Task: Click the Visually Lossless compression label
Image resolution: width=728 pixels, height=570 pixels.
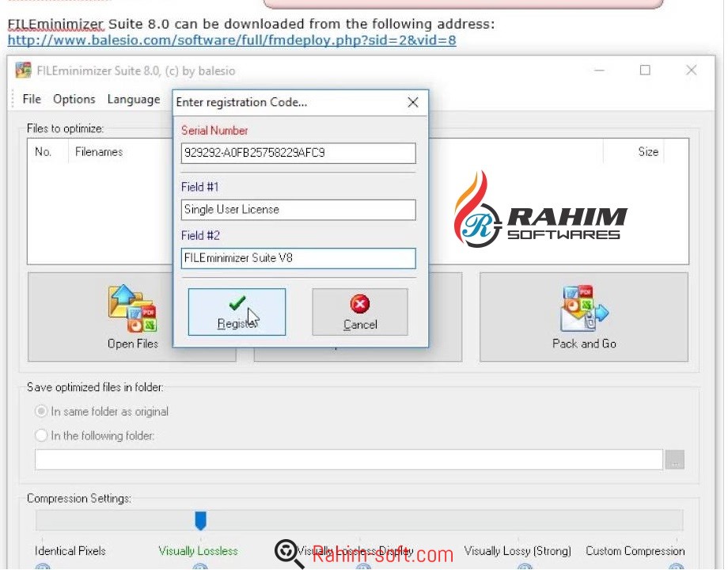Action: pyautogui.click(x=199, y=551)
